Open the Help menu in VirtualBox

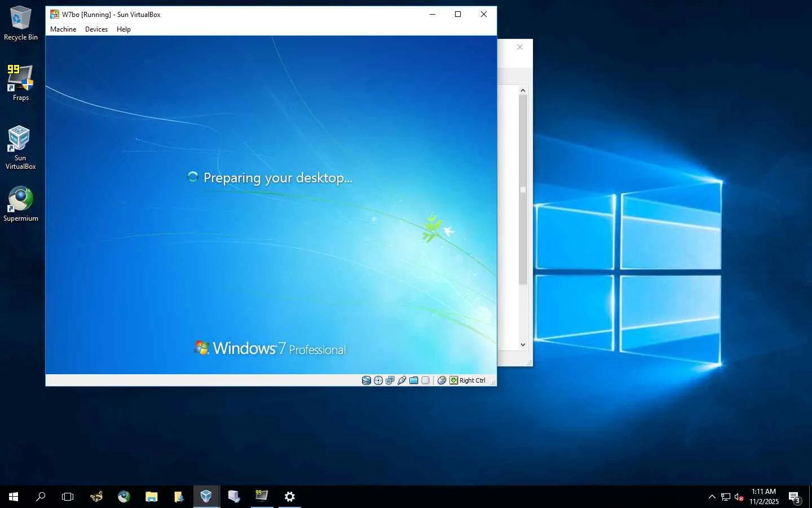point(123,29)
